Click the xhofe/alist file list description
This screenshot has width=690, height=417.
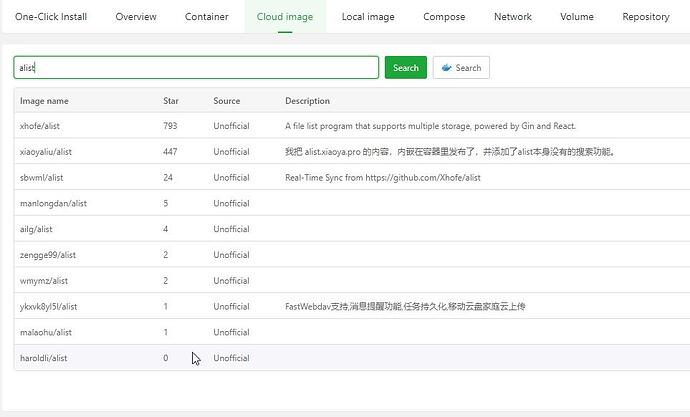click(x=430, y=126)
